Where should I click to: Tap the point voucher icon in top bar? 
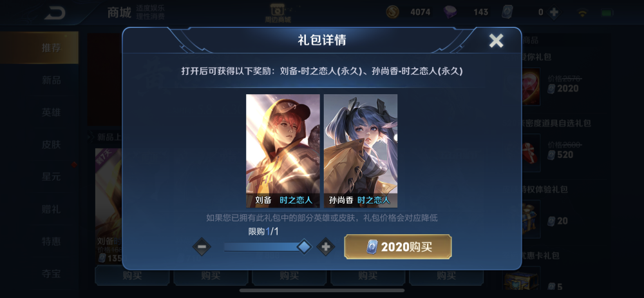pyautogui.click(x=507, y=12)
